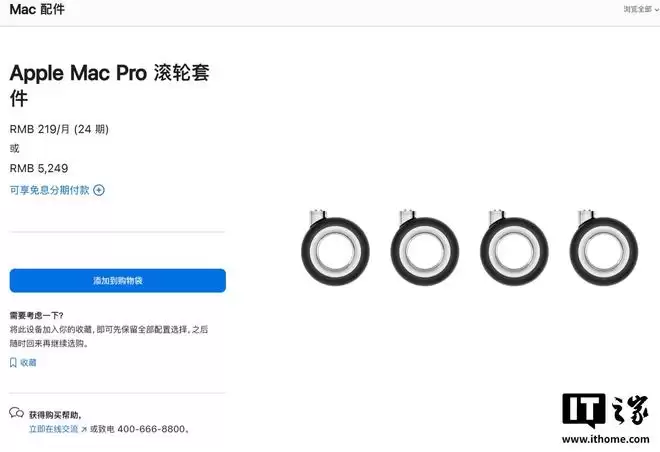Click the RMB 5,249 price text

coord(39,168)
